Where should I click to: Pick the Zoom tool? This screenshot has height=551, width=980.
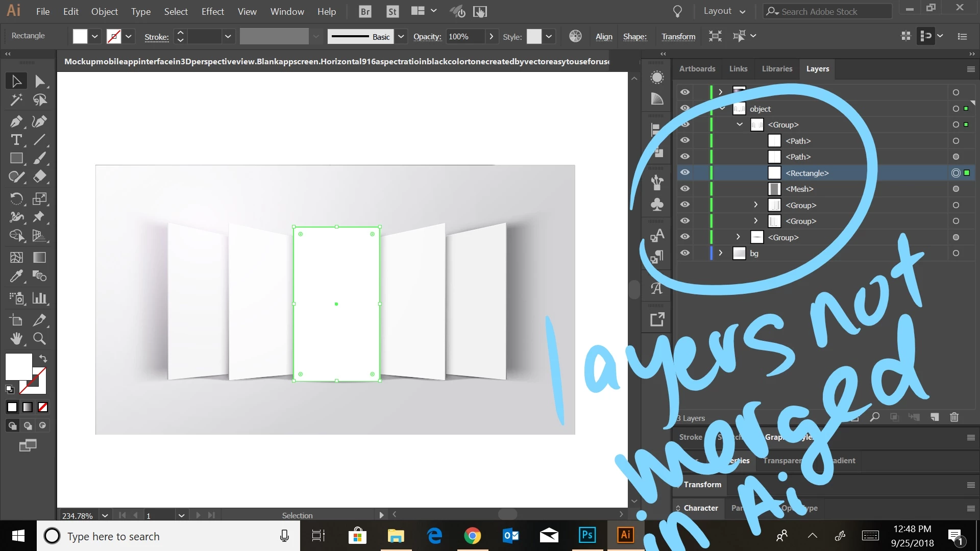[39, 338]
